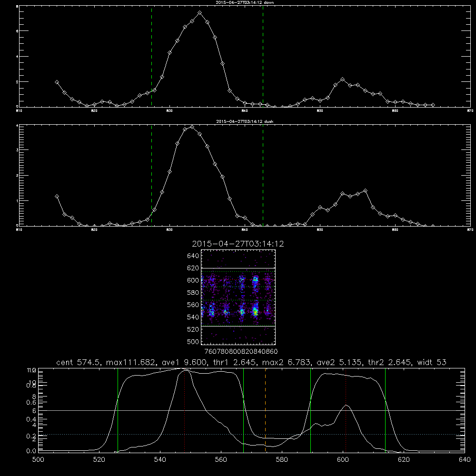The width and height of the screenshot is (476, 476).
Task: Click the solid green line near 567 in bottom plot
Action: (243, 410)
